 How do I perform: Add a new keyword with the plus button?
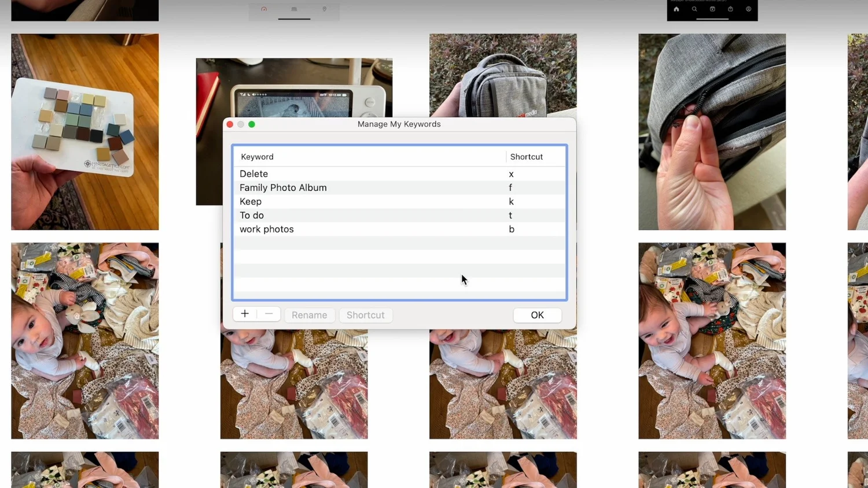(x=245, y=314)
